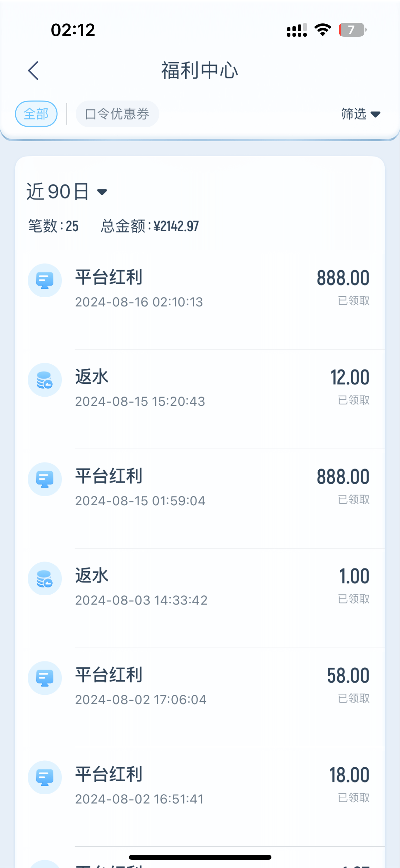This screenshot has height=868, width=400.
Task: Tap the back arrow icon
Action: [33, 71]
